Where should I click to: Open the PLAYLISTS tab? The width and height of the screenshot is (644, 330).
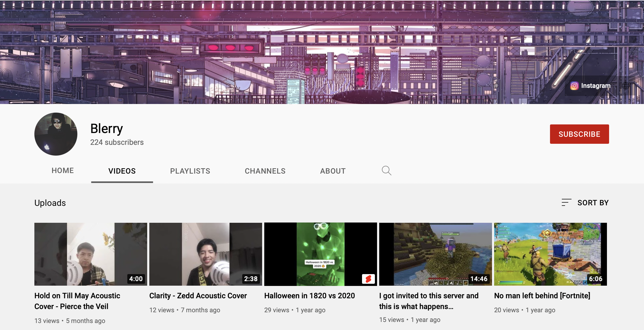pyautogui.click(x=190, y=171)
